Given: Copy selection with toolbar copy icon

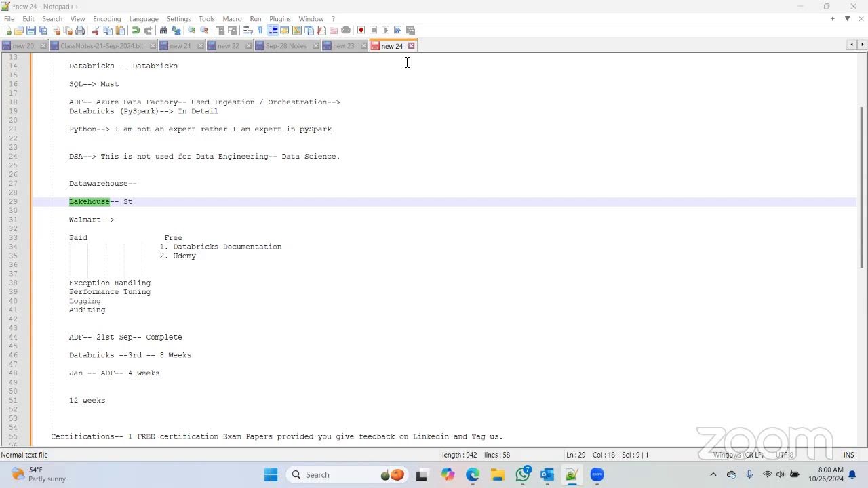Looking at the screenshot, I should click(108, 30).
